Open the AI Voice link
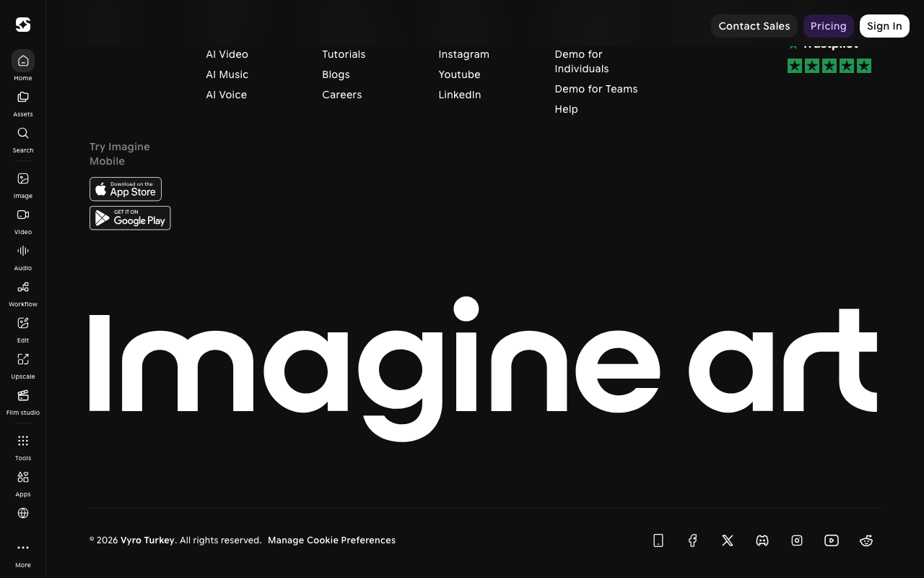 point(226,95)
